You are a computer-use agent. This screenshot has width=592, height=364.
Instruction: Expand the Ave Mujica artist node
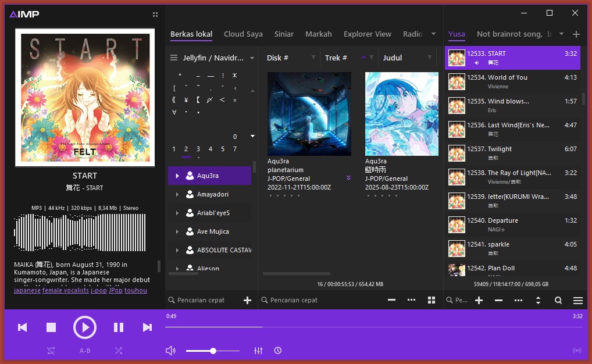tap(177, 231)
